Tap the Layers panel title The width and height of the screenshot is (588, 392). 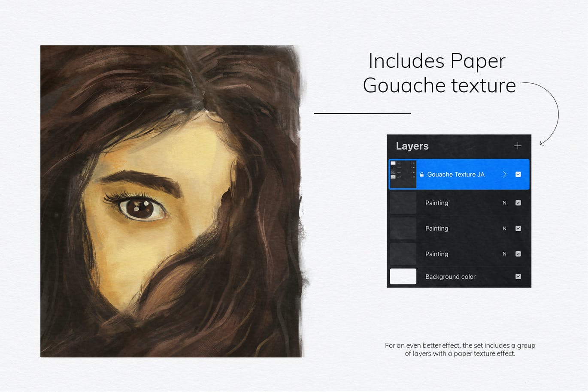click(x=412, y=146)
